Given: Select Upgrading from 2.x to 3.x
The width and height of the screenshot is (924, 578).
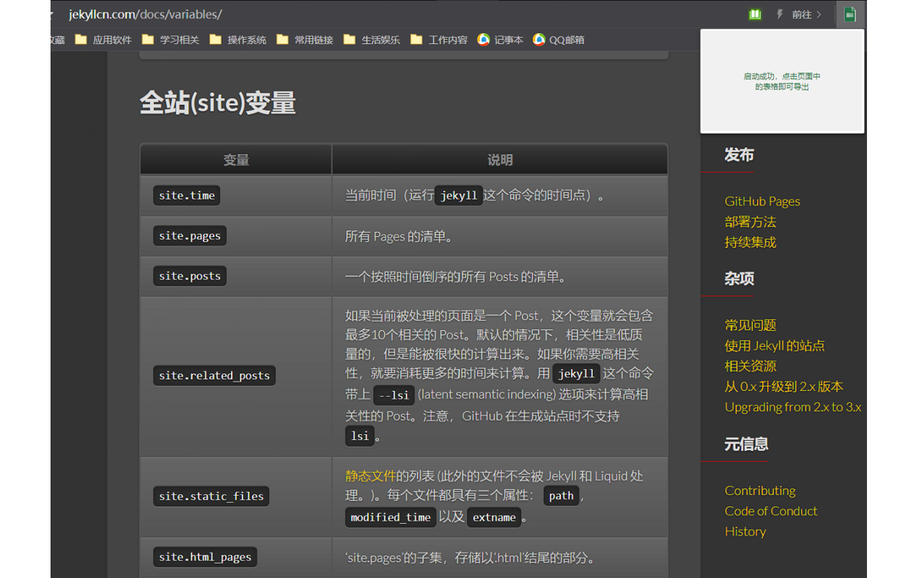Looking at the screenshot, I should pyautogui.click(x=793, y=407).
